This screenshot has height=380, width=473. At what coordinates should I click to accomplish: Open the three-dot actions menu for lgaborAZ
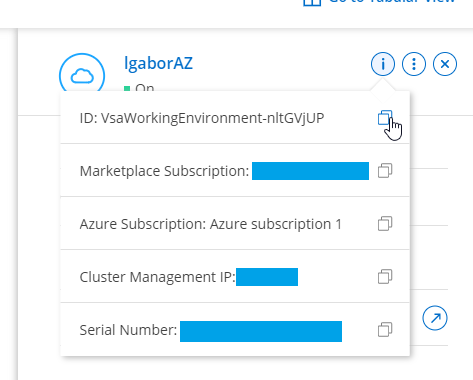(x=414, y=64)
